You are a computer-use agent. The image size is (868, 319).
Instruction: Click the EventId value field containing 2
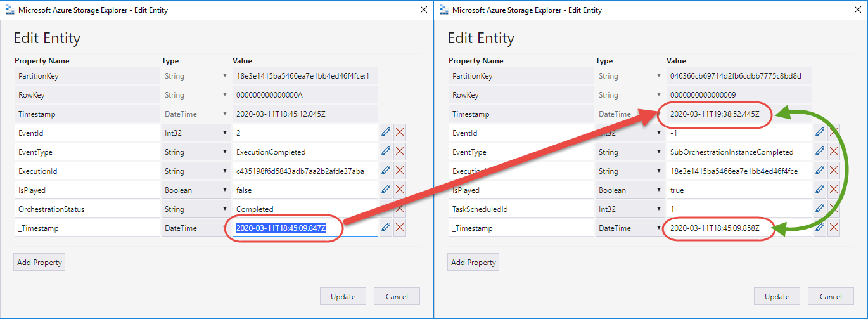305,133
